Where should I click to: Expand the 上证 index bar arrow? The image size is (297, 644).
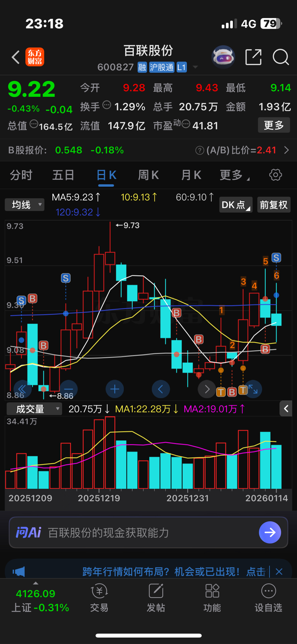coord(36,583)
